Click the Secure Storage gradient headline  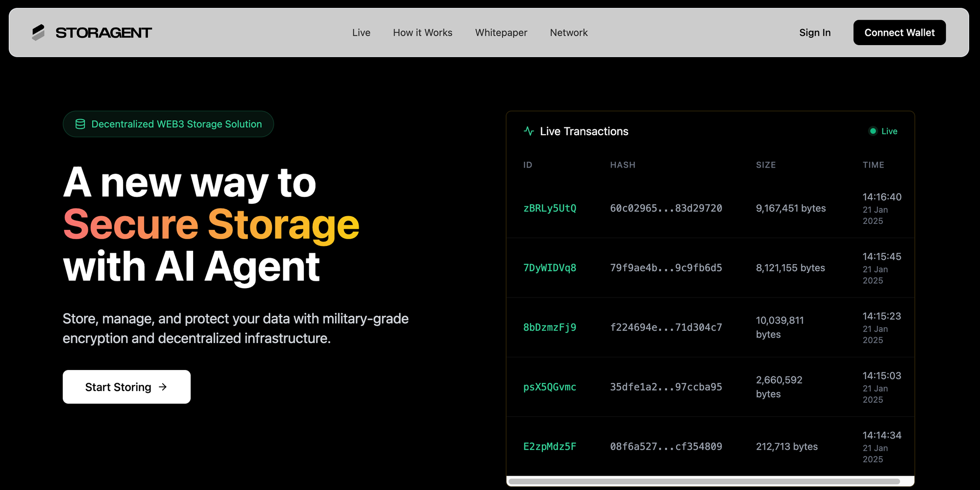[x=211, y=224]
